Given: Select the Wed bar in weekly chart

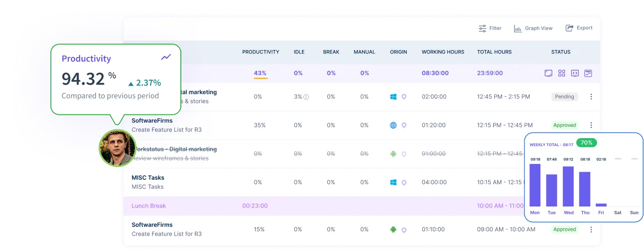Looking at the screenshot, I should pos(568,186).
